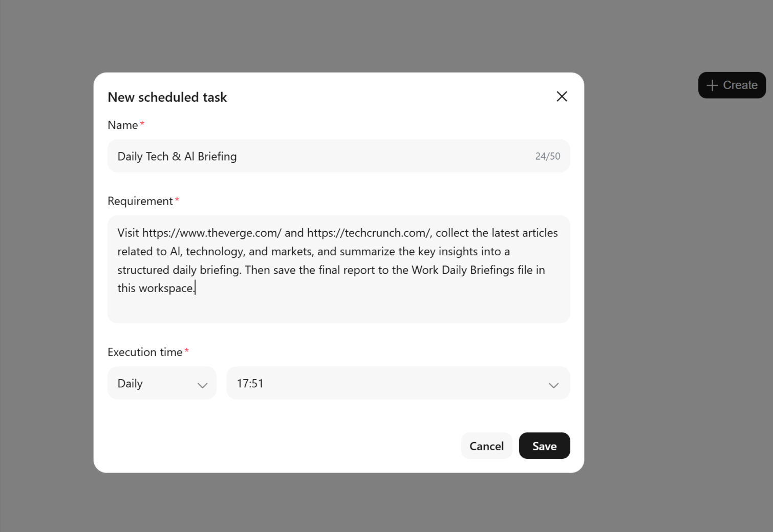Click the Requirement field label
The height and width of the screenshot is (532, 773).
pos(140,201)
